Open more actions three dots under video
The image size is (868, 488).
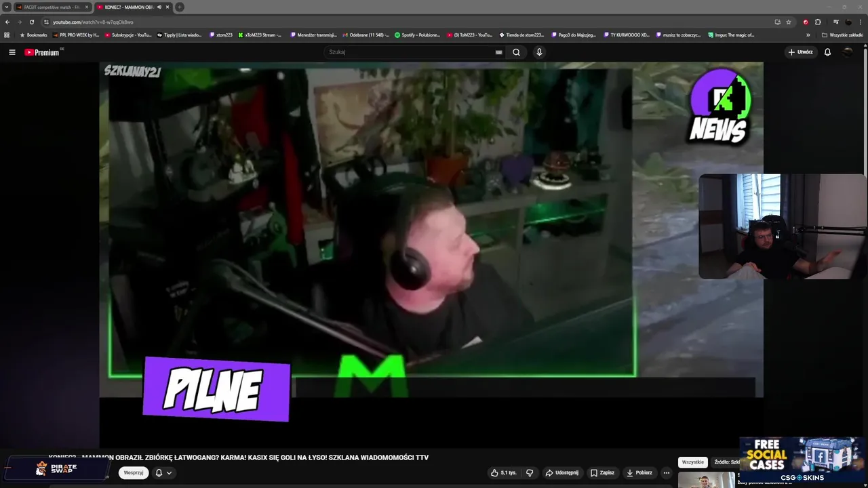click(667, 472)
